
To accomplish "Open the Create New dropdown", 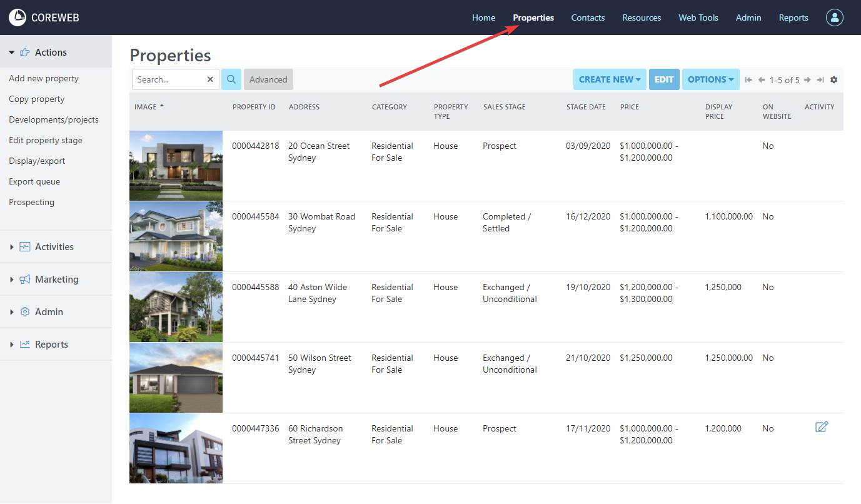I will pyautogui.click(x=610, y=79).
